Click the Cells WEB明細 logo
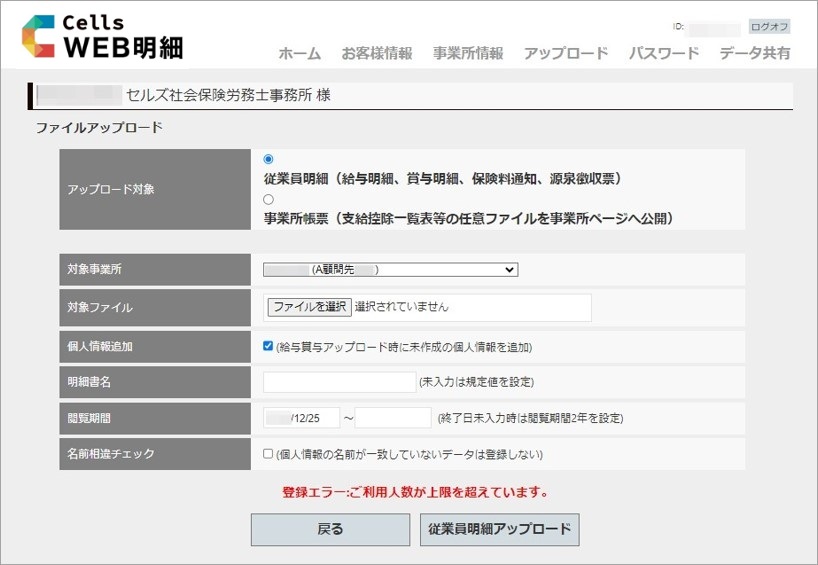 102,37
